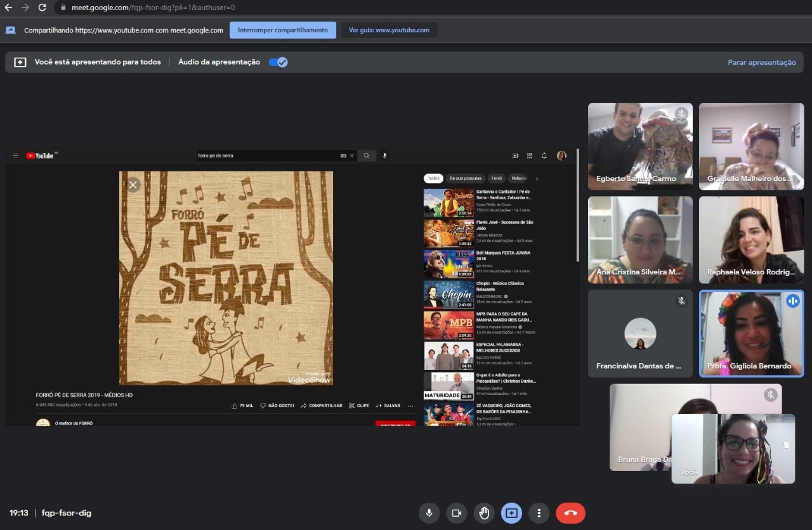Open the YouTube hamburger guide menu
Screen dimensions: 812x530
(16, 156)
